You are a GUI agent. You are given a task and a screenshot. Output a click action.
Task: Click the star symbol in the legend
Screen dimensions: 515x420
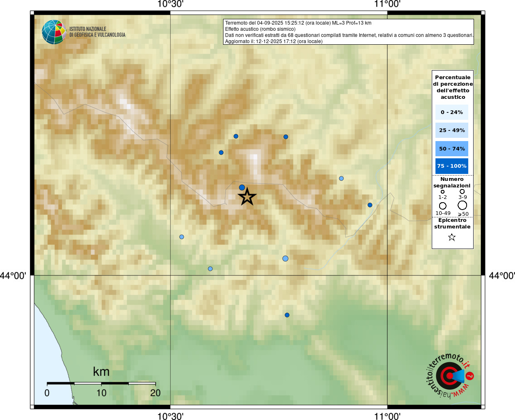[452, 237]
